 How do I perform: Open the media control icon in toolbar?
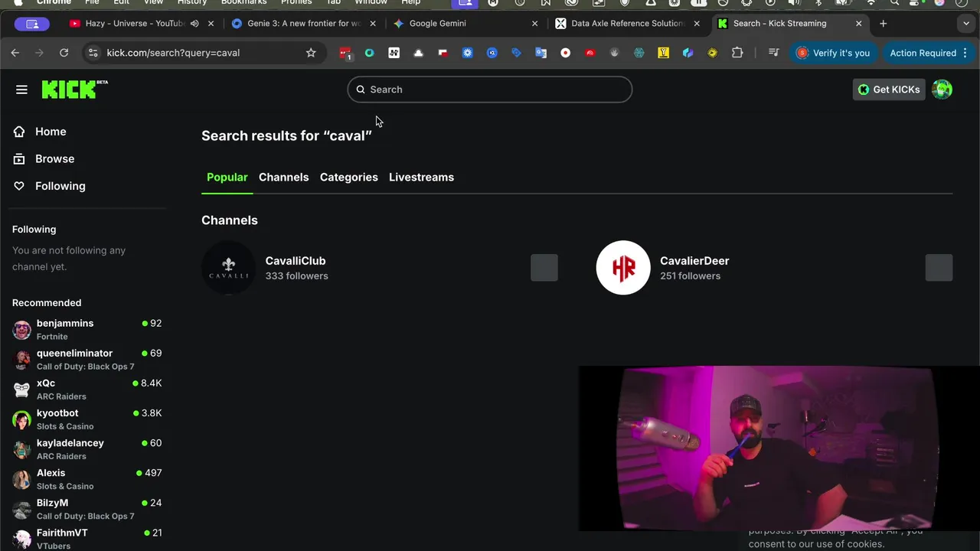click(x=773, y=53)
